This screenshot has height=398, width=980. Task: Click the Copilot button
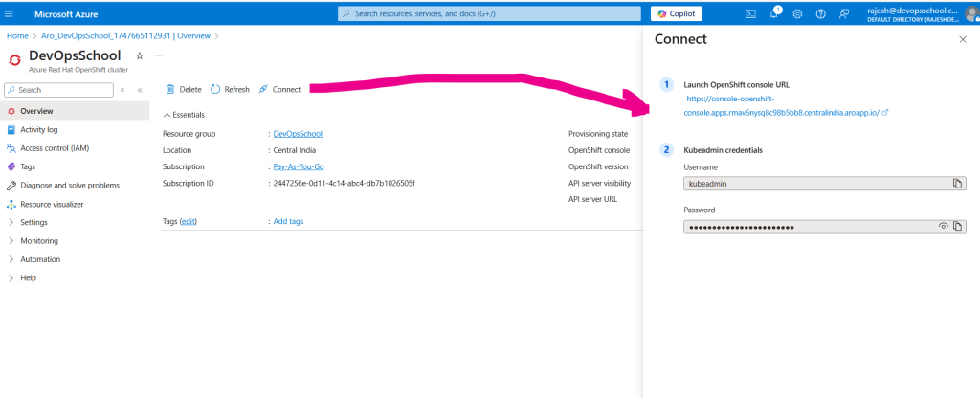[676, 13]
